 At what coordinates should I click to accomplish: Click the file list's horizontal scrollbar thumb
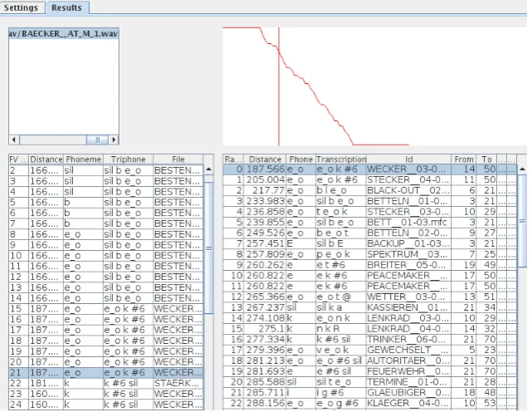pyautogui.click(x=97, y=140)
